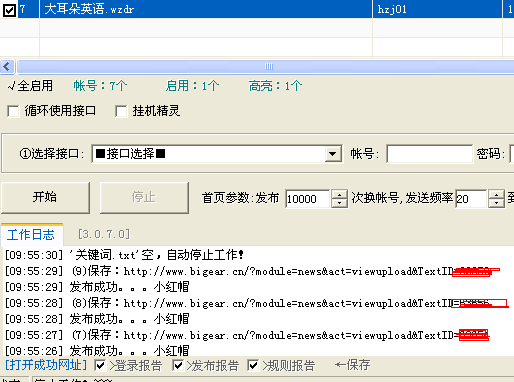Switch to the 工作日志 work log tab
Viewport: 514px width, 382px height.
[x=31, y=235]
